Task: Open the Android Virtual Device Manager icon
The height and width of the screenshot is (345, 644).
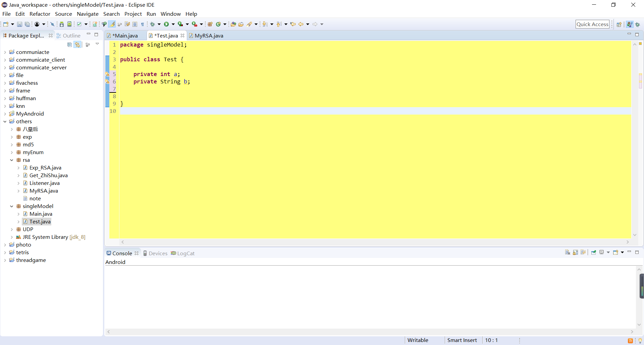Action: (69, 24)
